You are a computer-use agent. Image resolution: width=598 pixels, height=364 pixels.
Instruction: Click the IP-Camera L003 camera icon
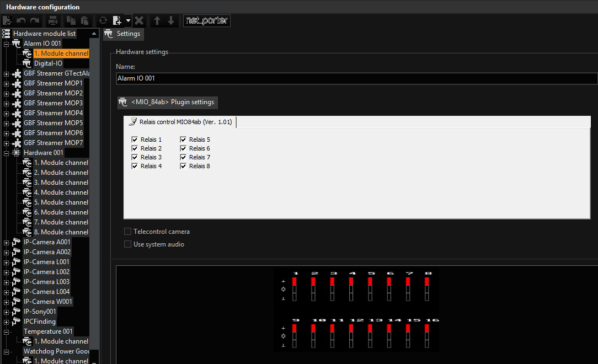point(16,282)
